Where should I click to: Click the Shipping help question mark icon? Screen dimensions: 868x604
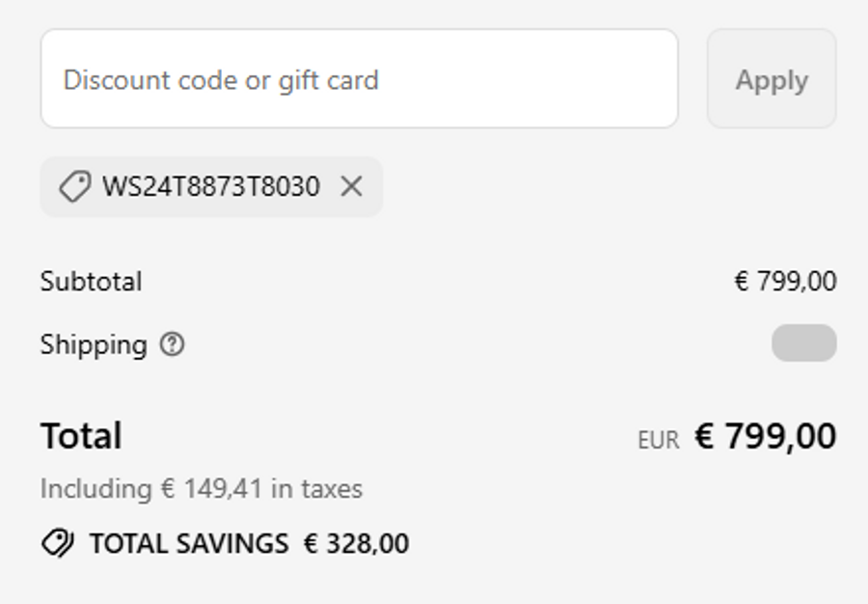point(172,344)
